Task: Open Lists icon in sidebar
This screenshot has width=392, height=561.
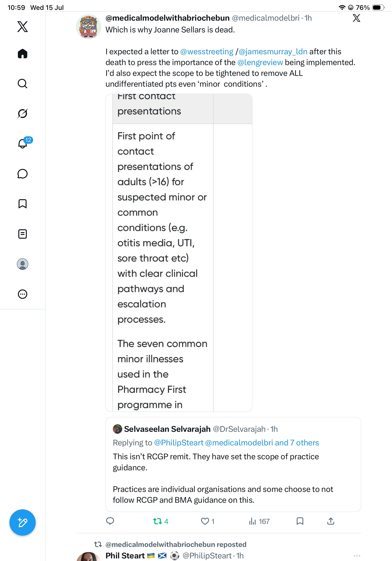Action: point(23,234)
